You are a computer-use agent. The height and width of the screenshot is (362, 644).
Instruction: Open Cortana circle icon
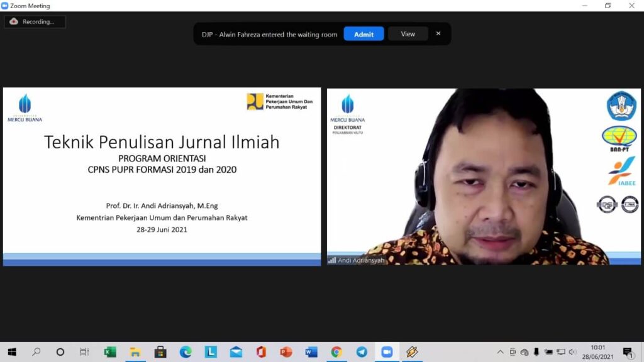pos(60,352)
